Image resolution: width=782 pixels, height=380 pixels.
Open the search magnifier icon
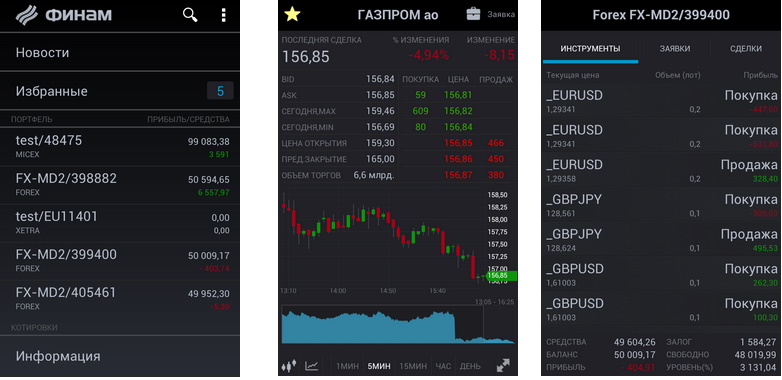click(190, 15)
